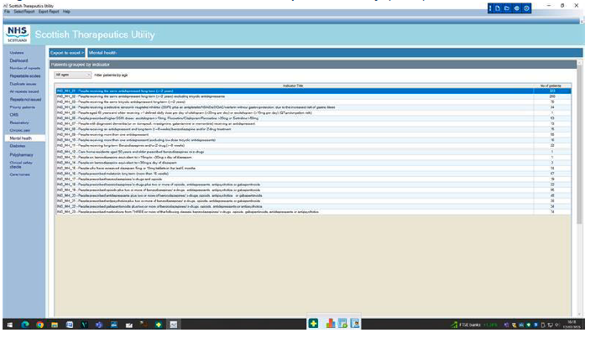
Task: Select indicator row IND_MH_09
Action: (x=313, y=134)
